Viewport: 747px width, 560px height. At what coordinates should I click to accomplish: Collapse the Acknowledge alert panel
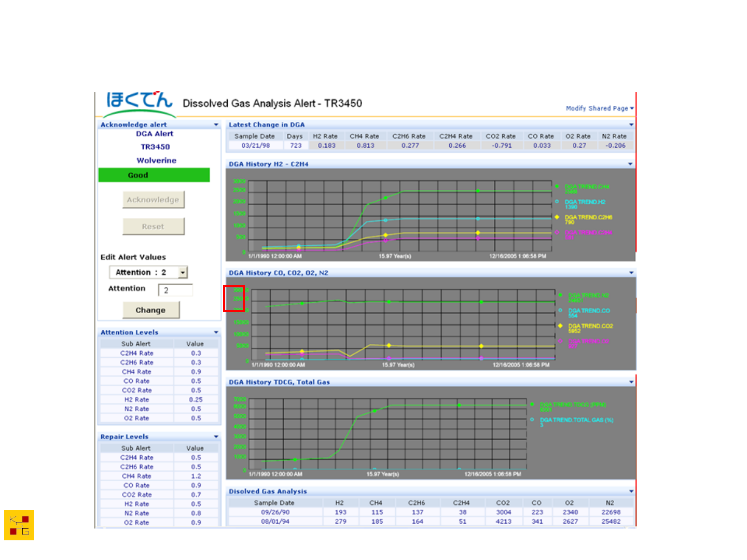click(216, 125)
